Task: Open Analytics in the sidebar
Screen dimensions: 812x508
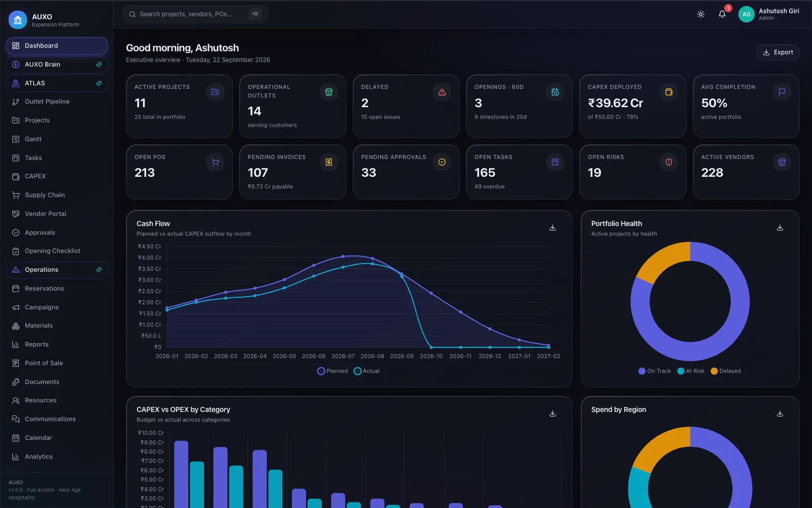Action: 57,457
